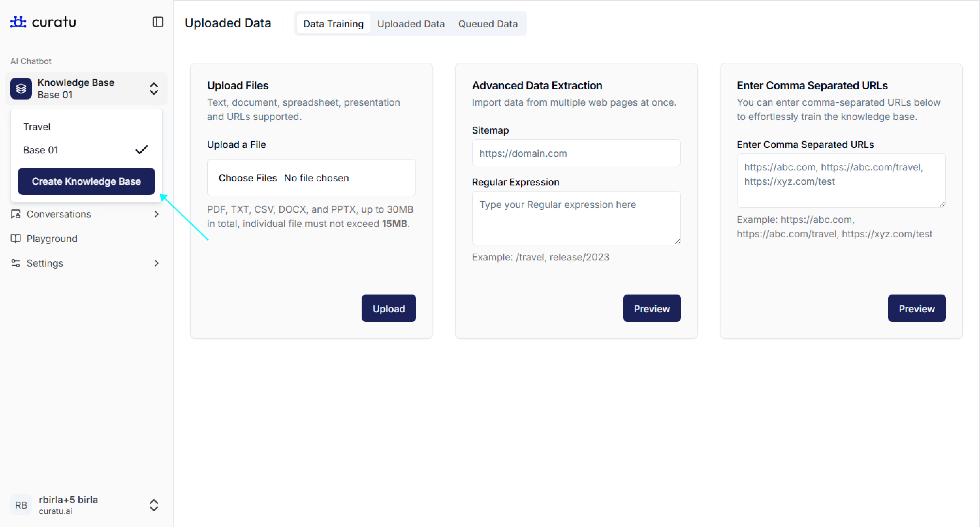Collapse the sidebar with panel icon
This screenshot has width=980, height=527.
tap(158, 22)
